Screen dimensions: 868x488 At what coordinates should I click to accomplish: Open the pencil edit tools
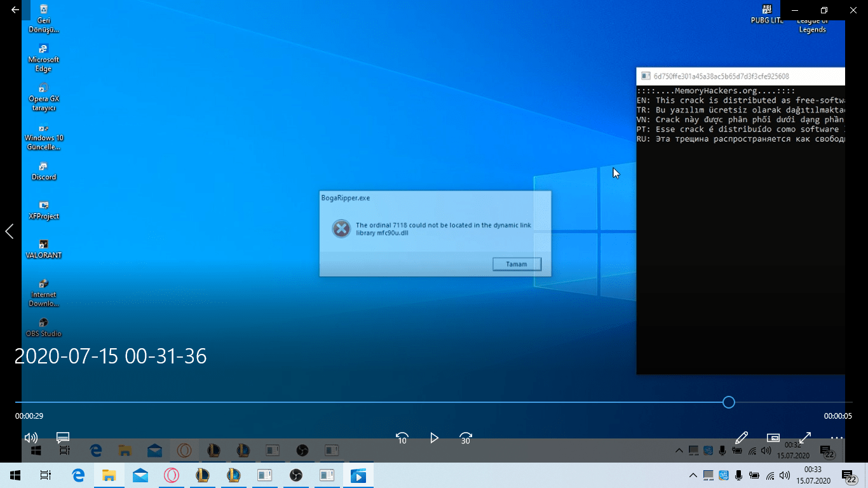(x=742, y=438)
